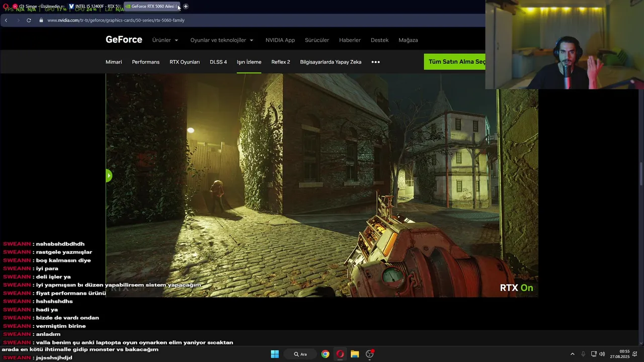Screen dimensions: 644x362
Task: Open the clock showing 00:55
Action: [620, 354]
